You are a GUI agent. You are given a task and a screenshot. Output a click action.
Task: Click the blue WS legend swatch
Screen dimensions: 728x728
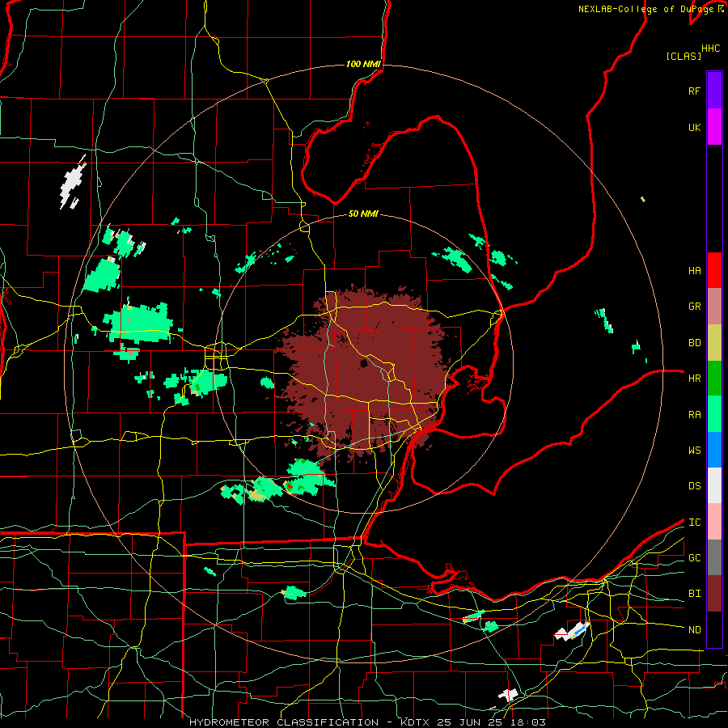point(714,450)
